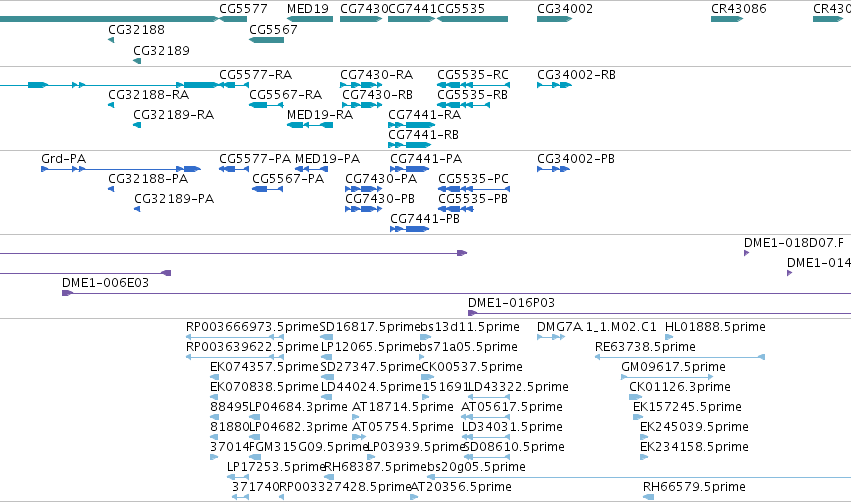Click the CG7441-PA protein label
This screenshot has height=502, width=851.
tap(426, 159)
